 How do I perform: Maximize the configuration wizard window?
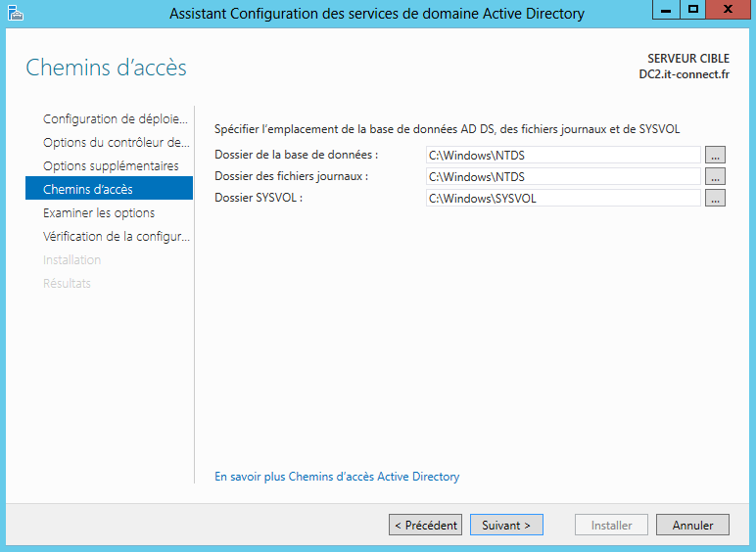pyautogui.click(x=693, y=12)
